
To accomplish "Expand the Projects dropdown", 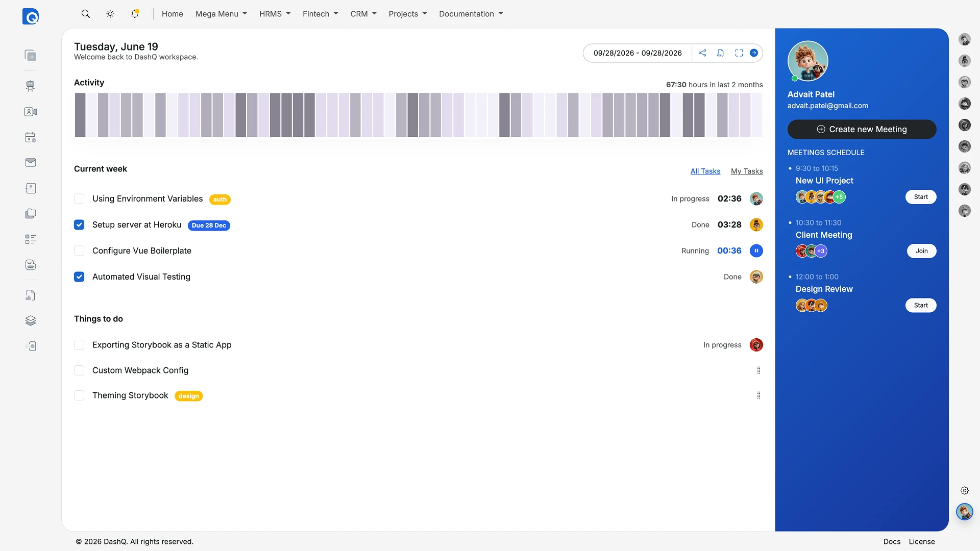I will click(407, 14).
